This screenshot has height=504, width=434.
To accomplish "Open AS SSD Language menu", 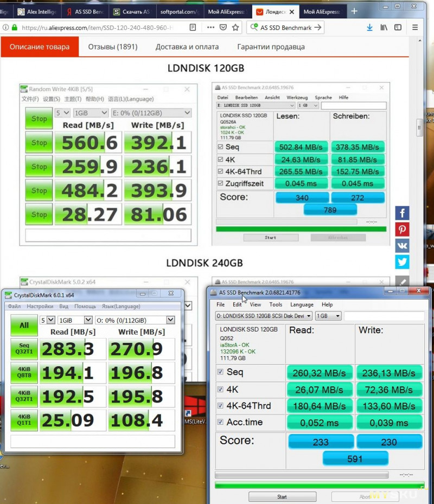I will (x=302, y=304).
